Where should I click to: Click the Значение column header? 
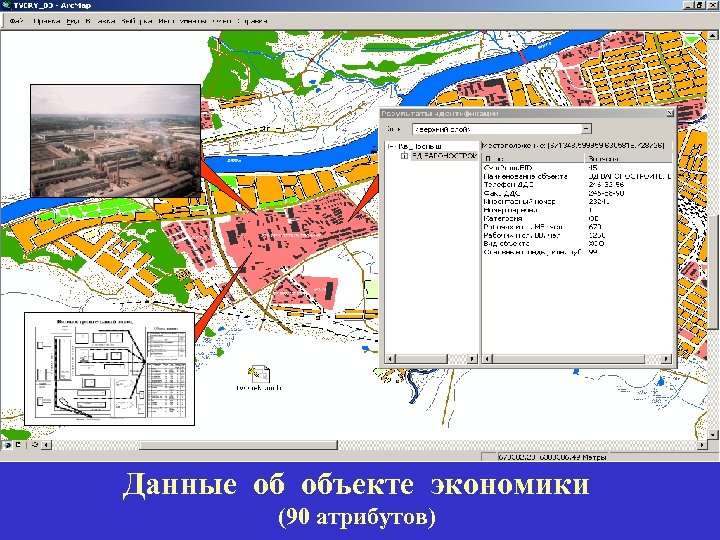pyautogui.click(x=628, y=158)
